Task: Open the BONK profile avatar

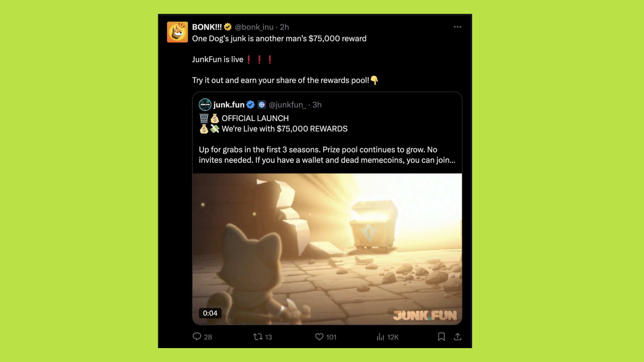Action: click(x=177, y=32)
